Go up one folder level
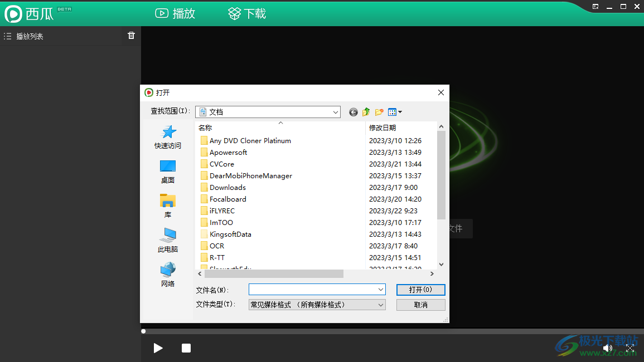Image resolution: width=644 pixels, height=362 pixels. click(x=366, y=111)
